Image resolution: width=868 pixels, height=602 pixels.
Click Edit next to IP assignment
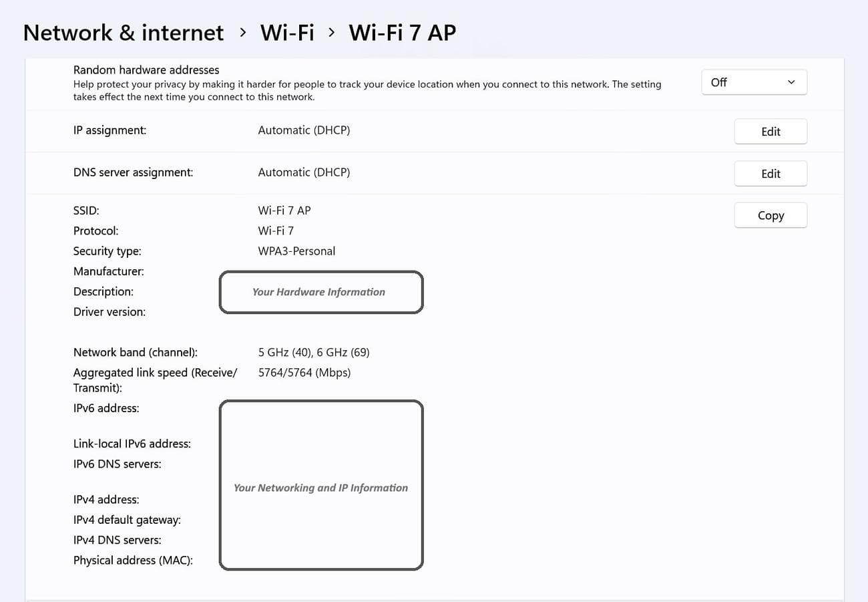[771, 131]
